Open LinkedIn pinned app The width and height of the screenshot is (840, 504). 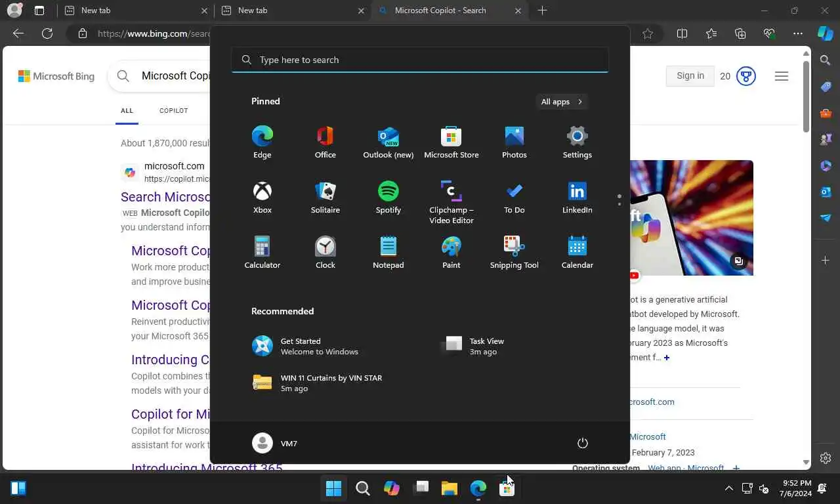[x=577, y=198]
